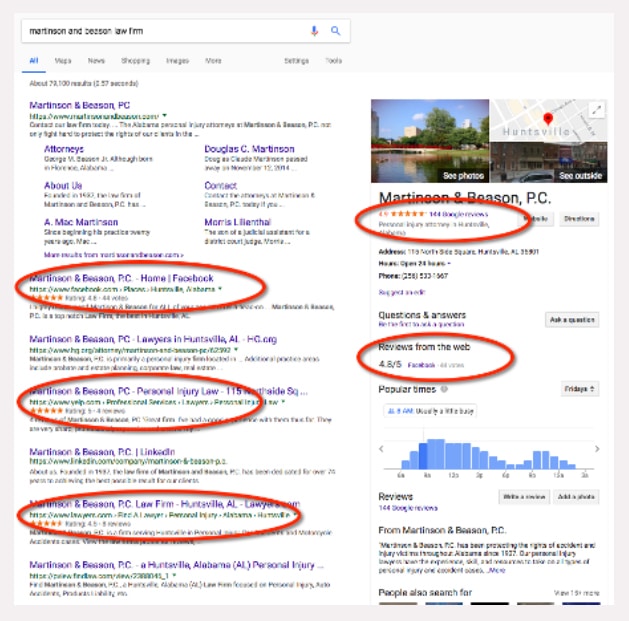Click the Popular times help icon

click(x=444, y=389)
